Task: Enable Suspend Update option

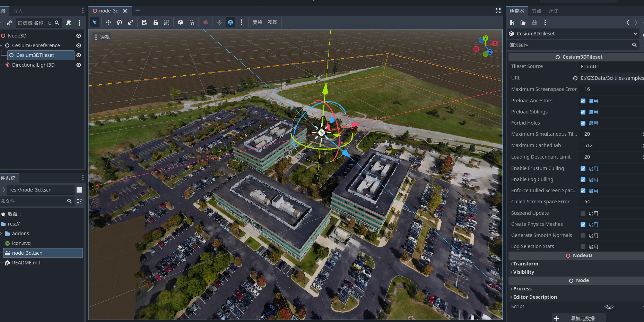Action: point(583,213)
